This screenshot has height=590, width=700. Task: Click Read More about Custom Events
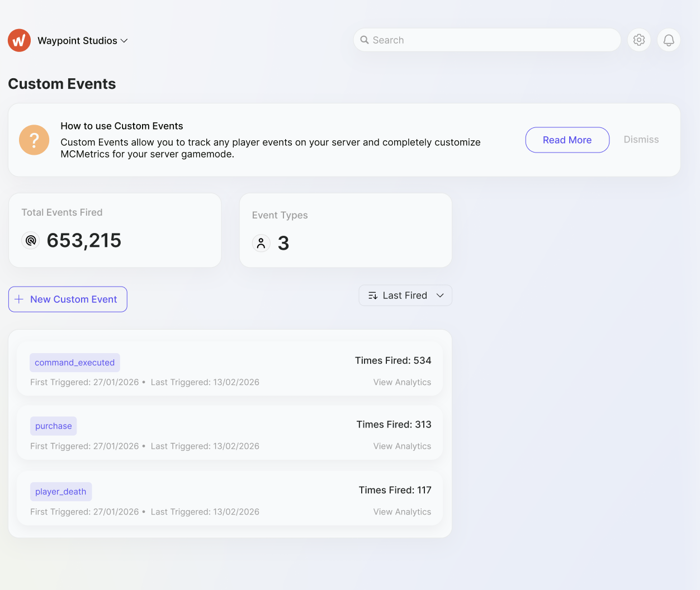click(567, 140)
